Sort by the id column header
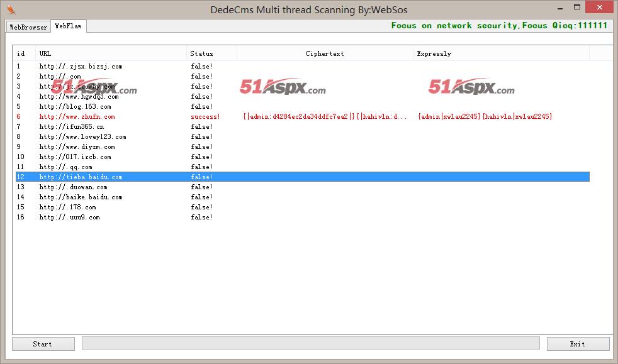This screenshot has width=618, height=364. [x=24, y=53]
